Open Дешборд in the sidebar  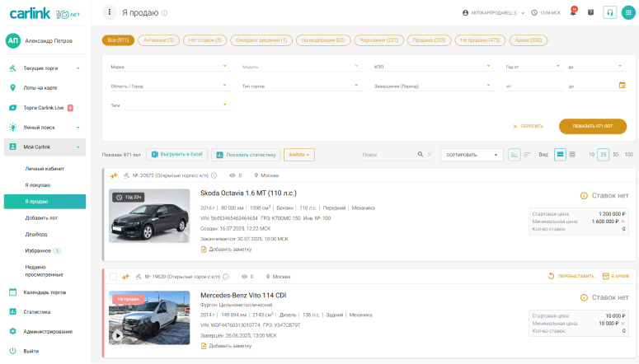click(x=36, y=233)
